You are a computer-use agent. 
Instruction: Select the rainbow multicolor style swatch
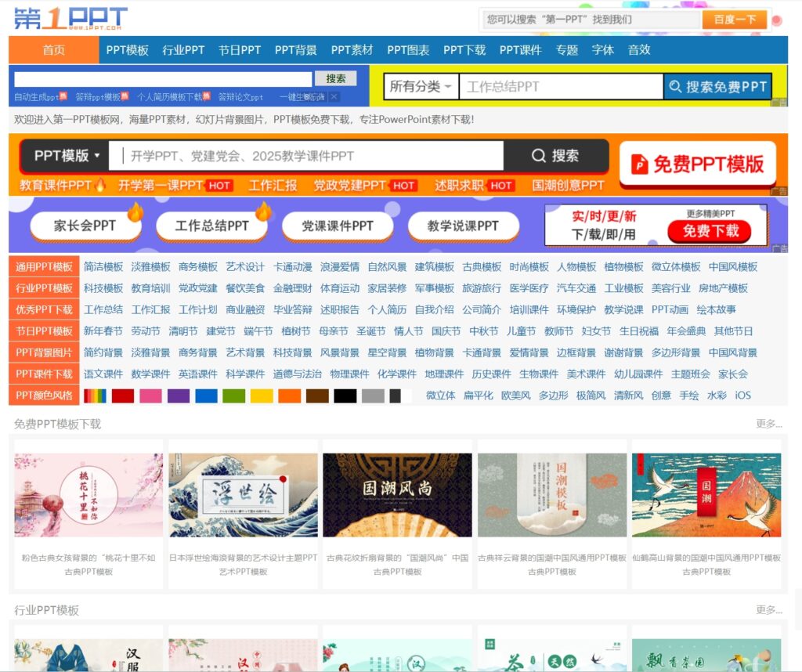(x=95, y=396)
